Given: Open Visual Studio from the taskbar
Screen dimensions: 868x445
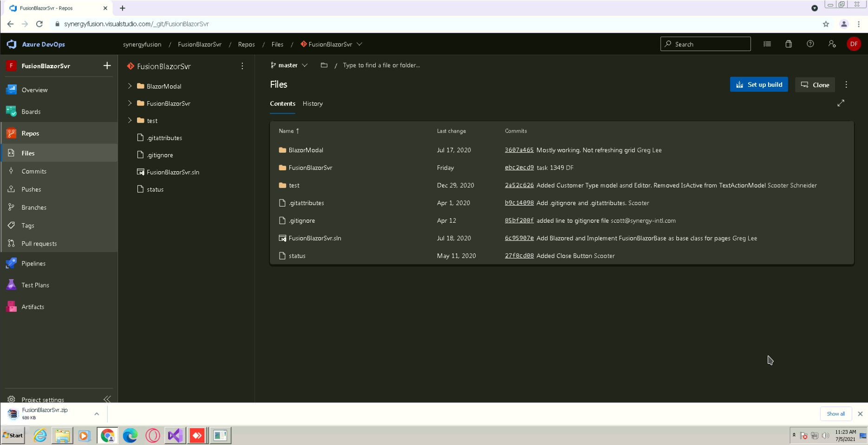Looking at the screenshot, I should click(175, 436).
